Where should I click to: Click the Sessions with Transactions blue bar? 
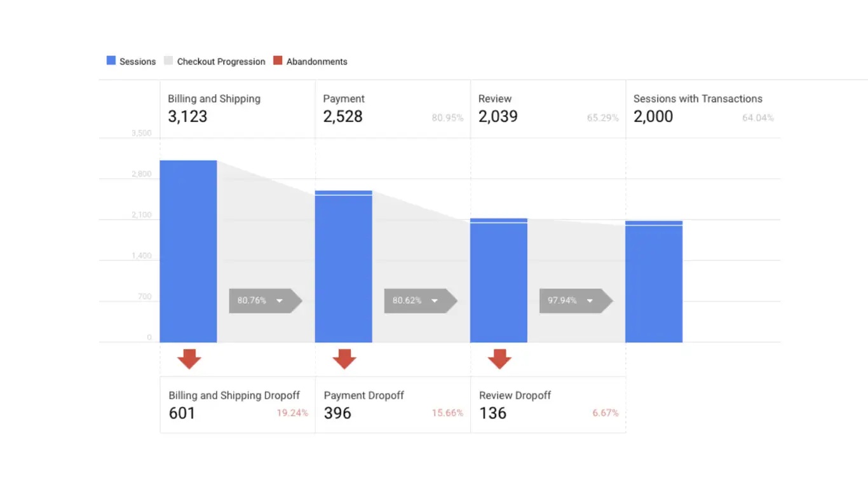click(x=654, y=282)
